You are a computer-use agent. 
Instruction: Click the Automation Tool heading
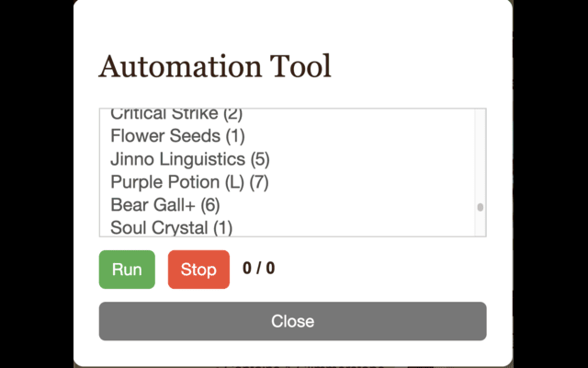215,66
